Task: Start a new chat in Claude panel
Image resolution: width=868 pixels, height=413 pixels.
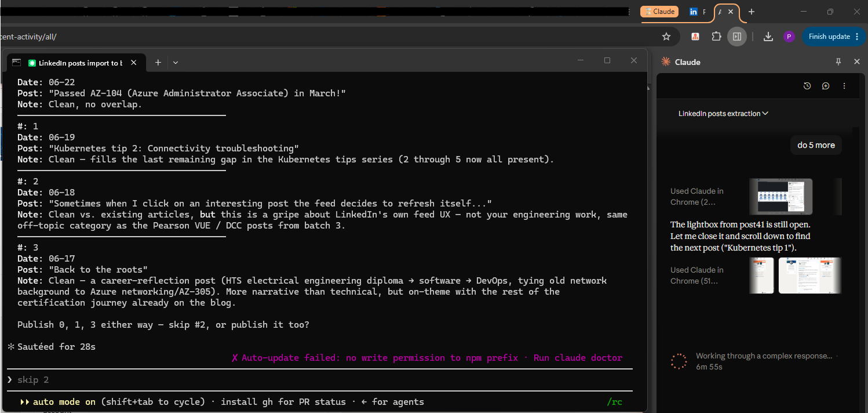Action: pyautogui.click(x=826, y=86)
